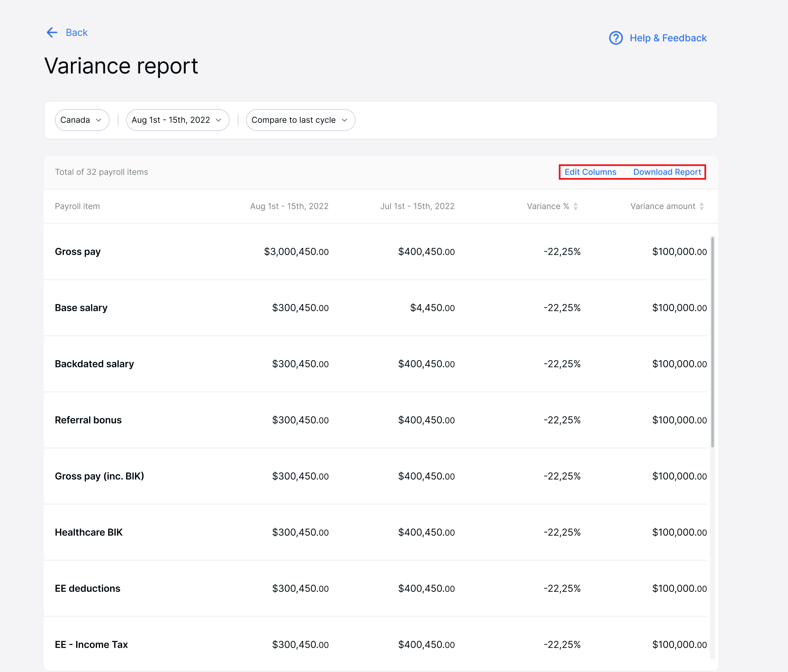Screen dimensions: 788x672
Task: Click the back arrow icon
Action: pyautogui.click(x=52, y=33)
